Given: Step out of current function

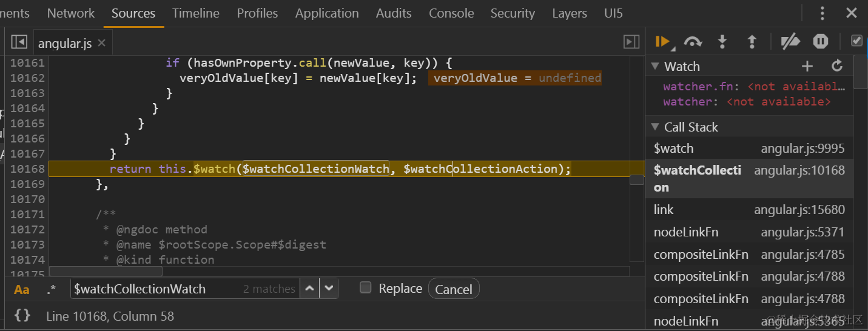Looking at the screenshot, I should [752, 41].
